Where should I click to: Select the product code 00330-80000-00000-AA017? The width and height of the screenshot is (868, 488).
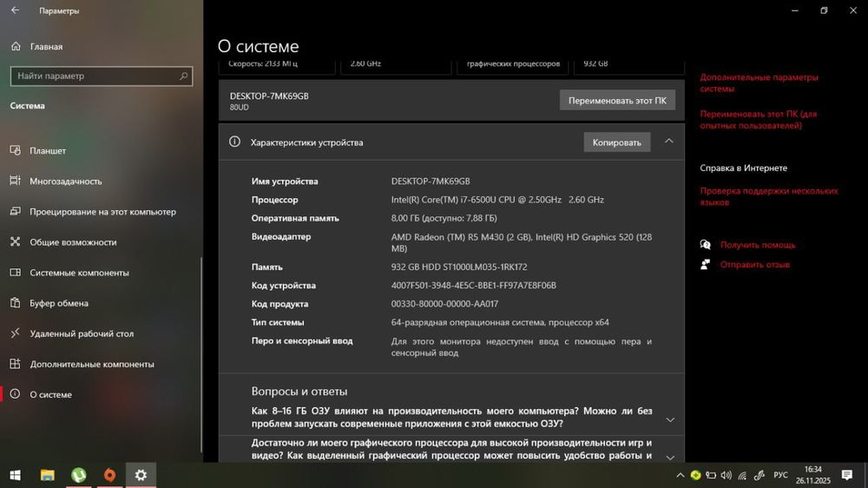tap(444, 304)
